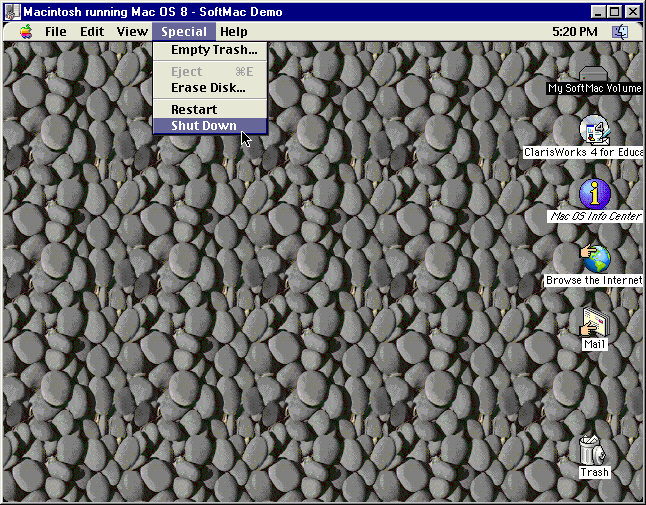Image resolution: width=646 pixels, height=505 pixels.
Task: Open the View menu
Action: 132,32
